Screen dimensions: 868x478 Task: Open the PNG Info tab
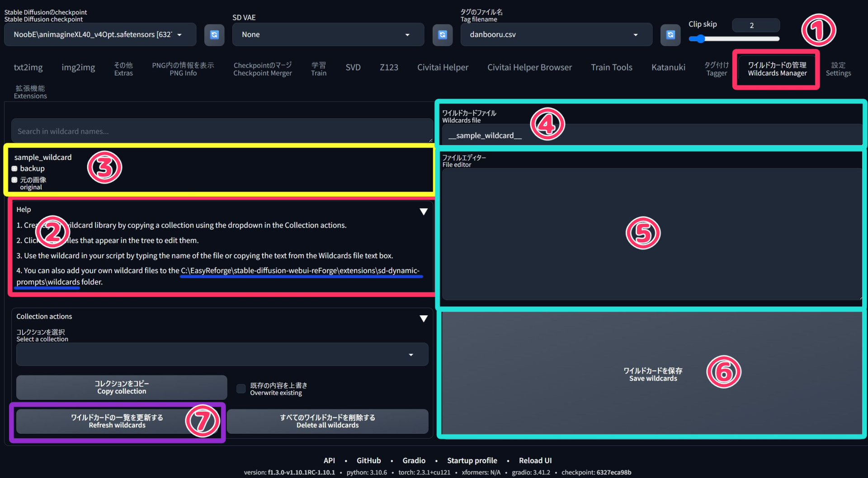click(183, 69)
